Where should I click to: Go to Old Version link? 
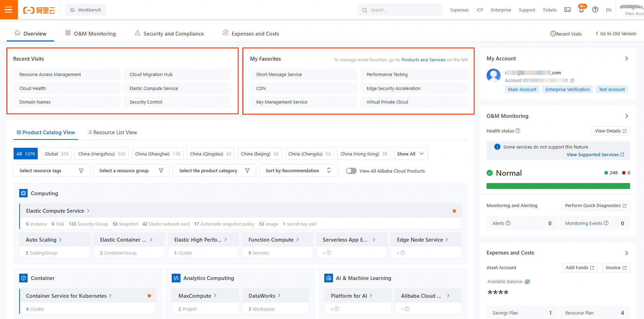click(616, 33)
